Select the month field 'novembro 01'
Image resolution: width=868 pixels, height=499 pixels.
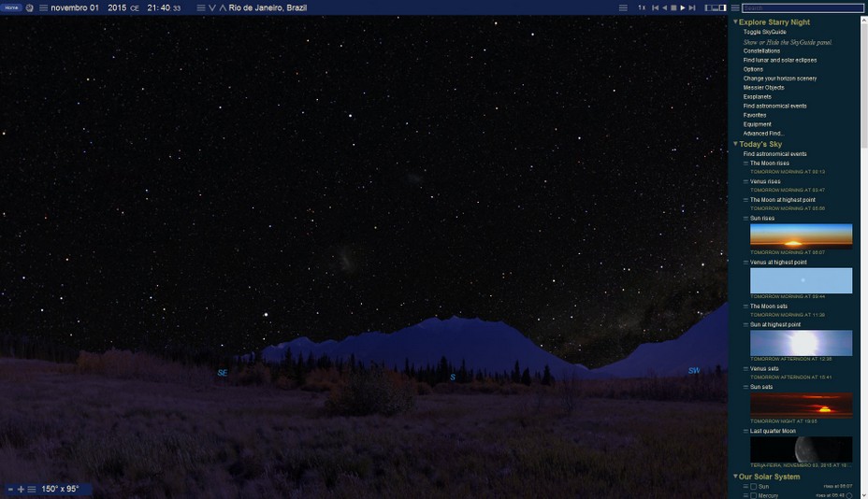(75, 7)
